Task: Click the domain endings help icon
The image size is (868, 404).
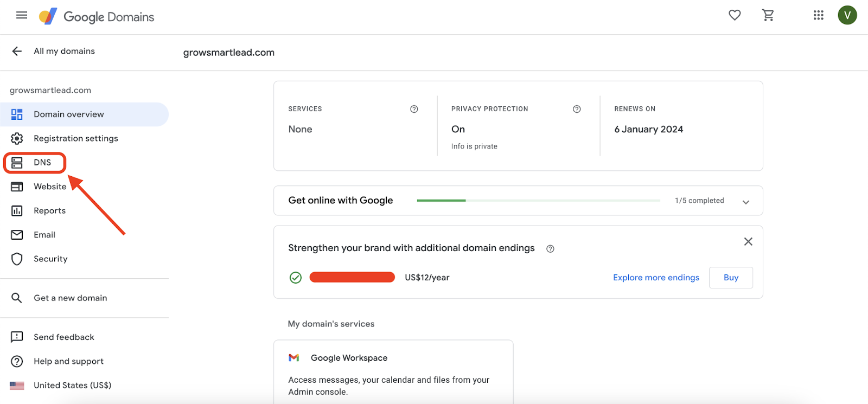Action: tap(550, 249)
